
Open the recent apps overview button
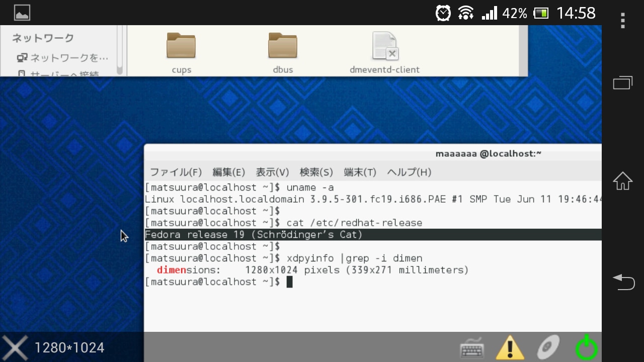tap(622, 83)
